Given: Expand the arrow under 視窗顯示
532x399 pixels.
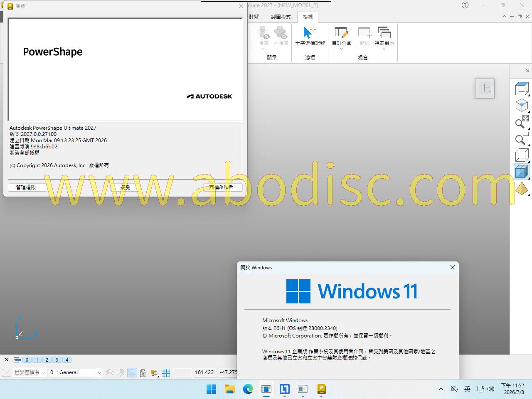Looking at the screenshot, I should (384, 49).
